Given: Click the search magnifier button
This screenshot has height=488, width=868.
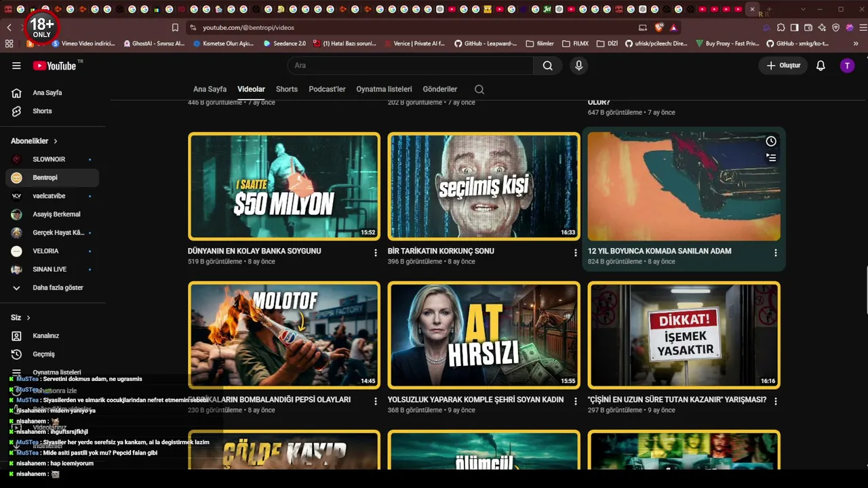Looking at the screenshot, I should pyautogui.click(x=547, y=66).
